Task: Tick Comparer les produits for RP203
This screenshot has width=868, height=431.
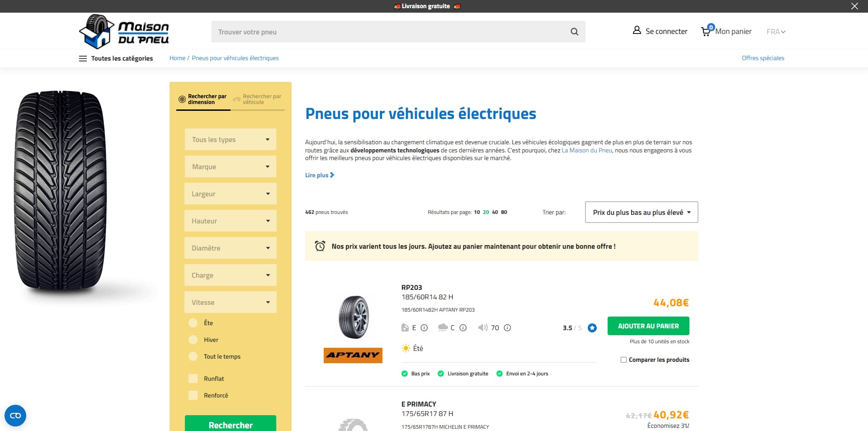Action: pos(623,360)
